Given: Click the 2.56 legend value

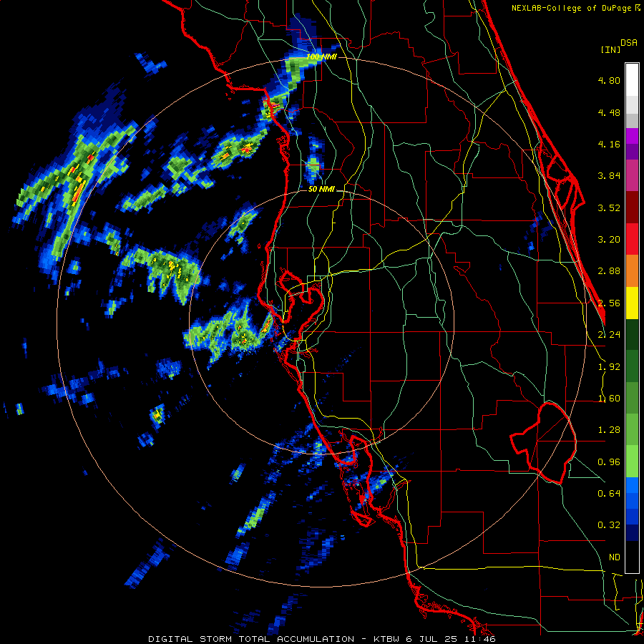Looking at the screenshot, I should point(609,303).
